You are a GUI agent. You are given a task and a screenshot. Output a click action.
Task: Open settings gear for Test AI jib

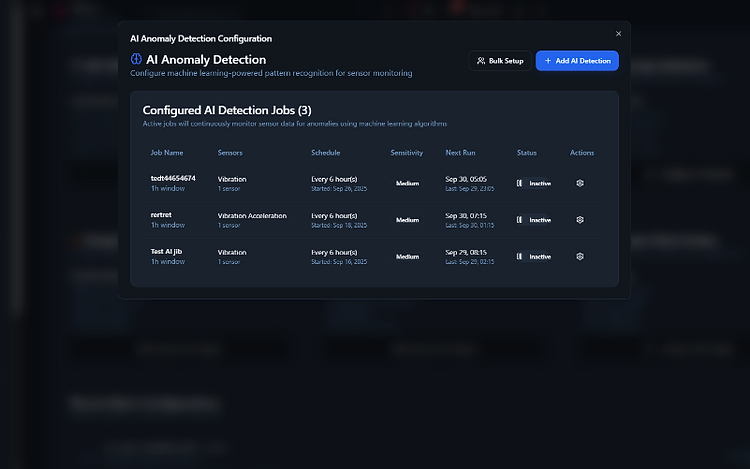[x=580, y=257]
